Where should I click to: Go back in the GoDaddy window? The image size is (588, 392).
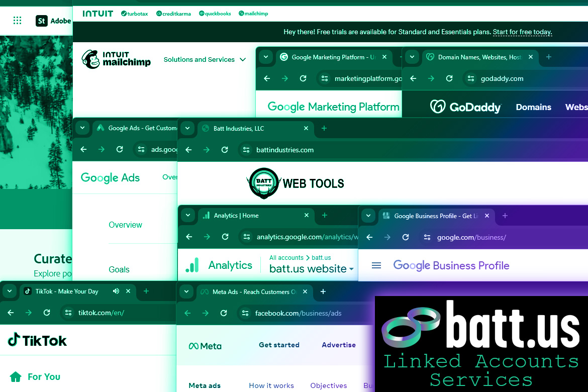point(413,78)
